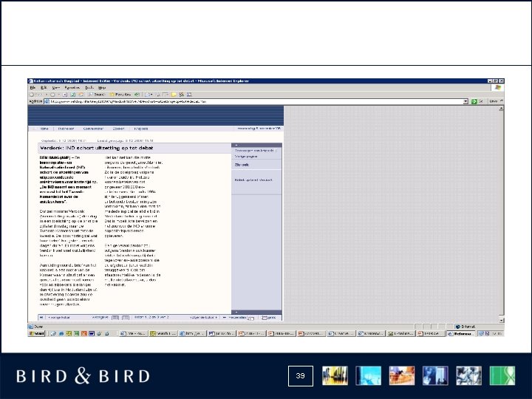Viewport: 532px width, 399px height.
Task: Open the Rubrieken navigation tab
Action: 66,129
